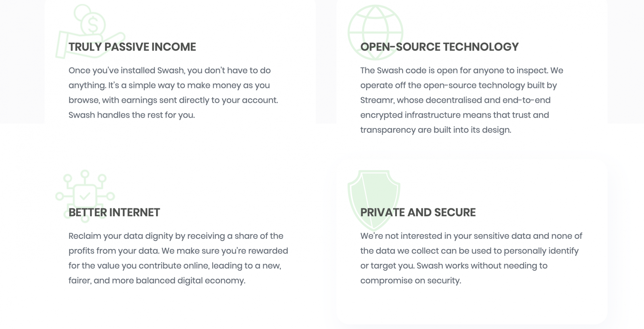Image resolution: width=644 pixels, height=329 pixels.
Task: Click the network node checkmark icon
Action: [85, 196]
